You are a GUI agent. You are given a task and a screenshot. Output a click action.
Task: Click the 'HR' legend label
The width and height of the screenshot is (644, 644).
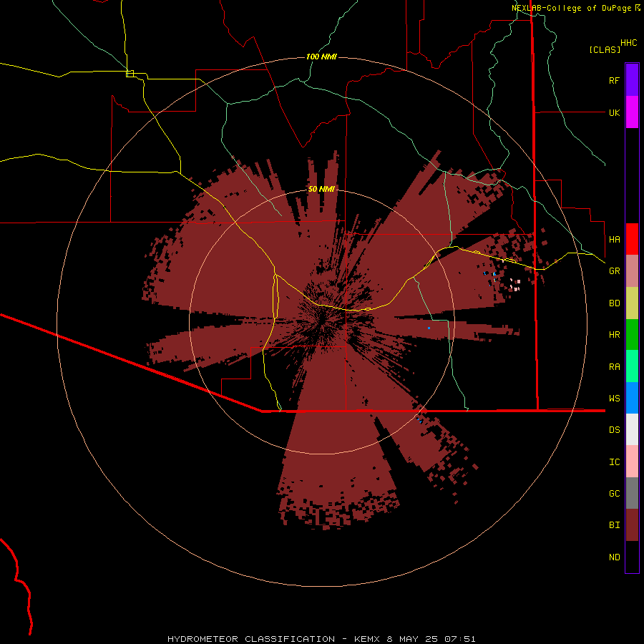(615, 335)
